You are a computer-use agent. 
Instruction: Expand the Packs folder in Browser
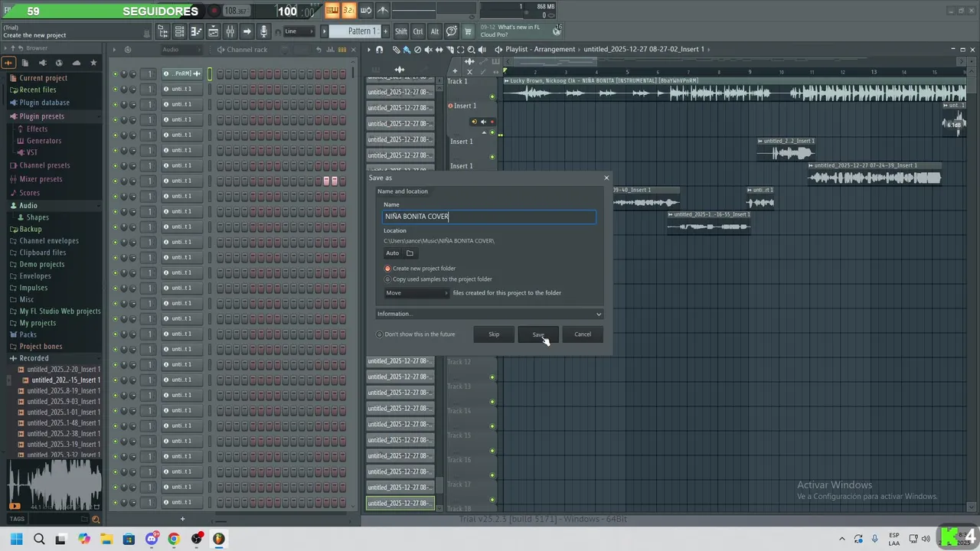point(28,334)
